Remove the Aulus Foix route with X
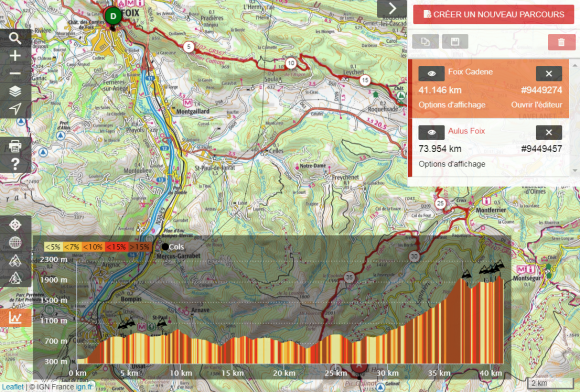The image size is (580, 392). (x=549, y=132)
